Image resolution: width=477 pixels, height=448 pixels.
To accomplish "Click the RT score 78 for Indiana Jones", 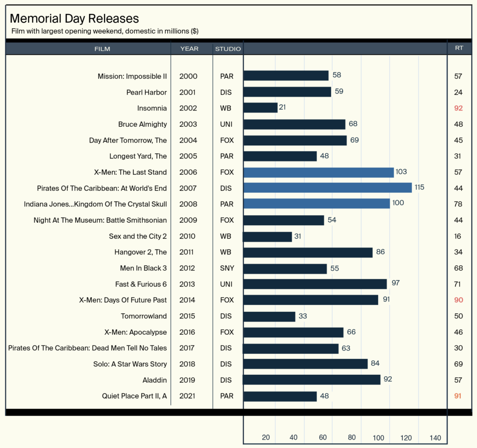I will click(458, 204).
